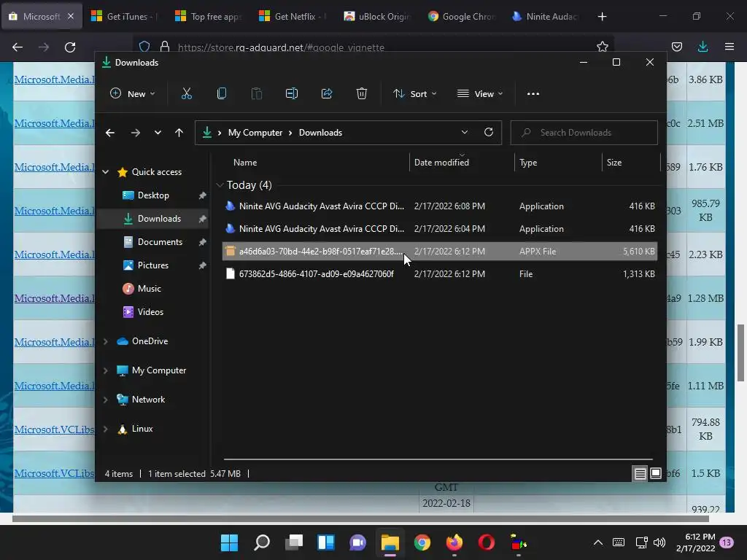Click the Cut scissors icon in Explorer toolbar
This screenshot has height=560, width=747.
click(186, 94)
